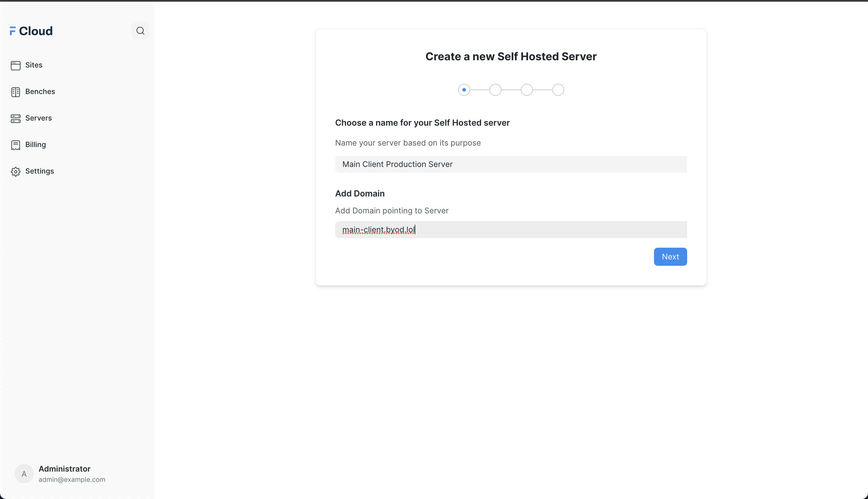Click the search magnifier icon
Image resolution: width=868 pixels, height=499 pixels.
[x=140, y=31]
